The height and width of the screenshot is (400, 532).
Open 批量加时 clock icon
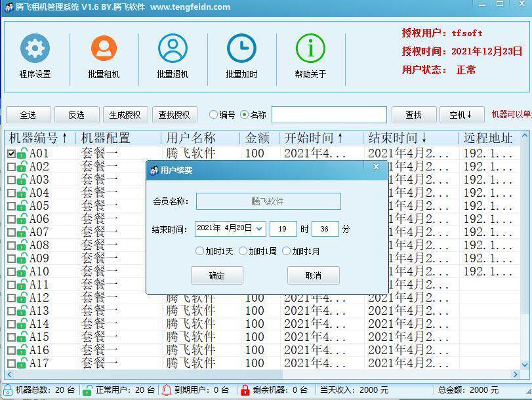point(241,48)
